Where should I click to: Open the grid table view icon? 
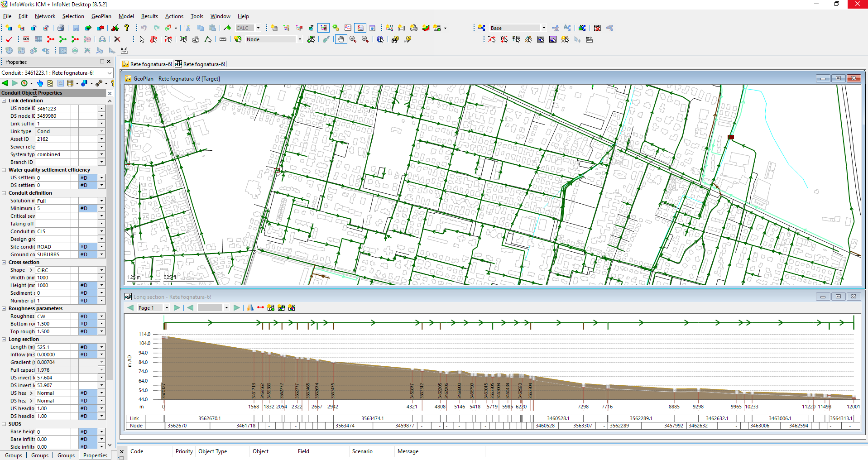click(x=38, y=39)
